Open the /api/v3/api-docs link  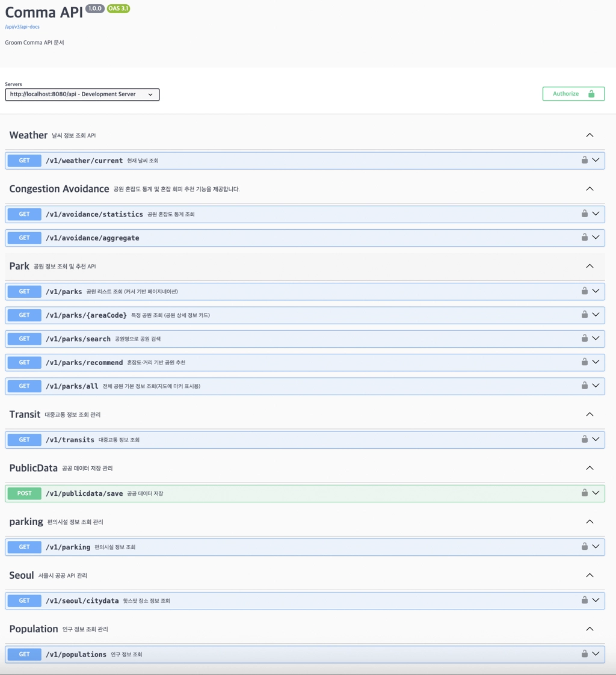point(22,26)
